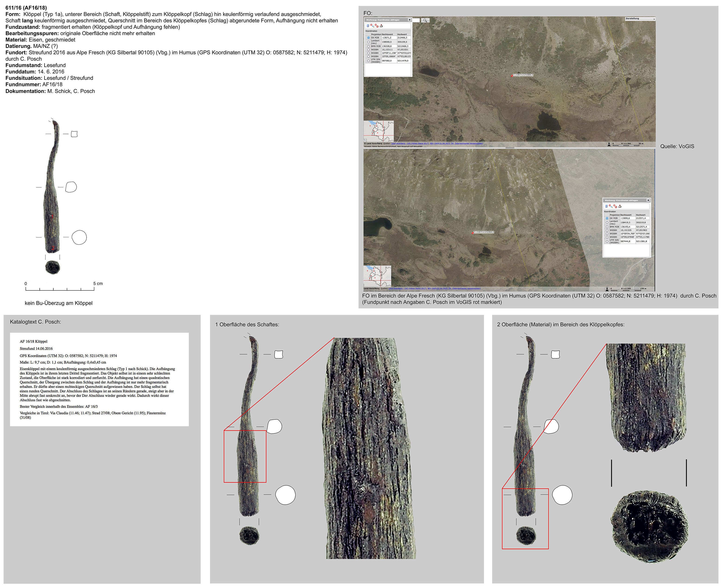Select BMN M28 radio in lower coordinates panel
The width and height of the screenshot is (721, 588).
click(x=607, y=227)
